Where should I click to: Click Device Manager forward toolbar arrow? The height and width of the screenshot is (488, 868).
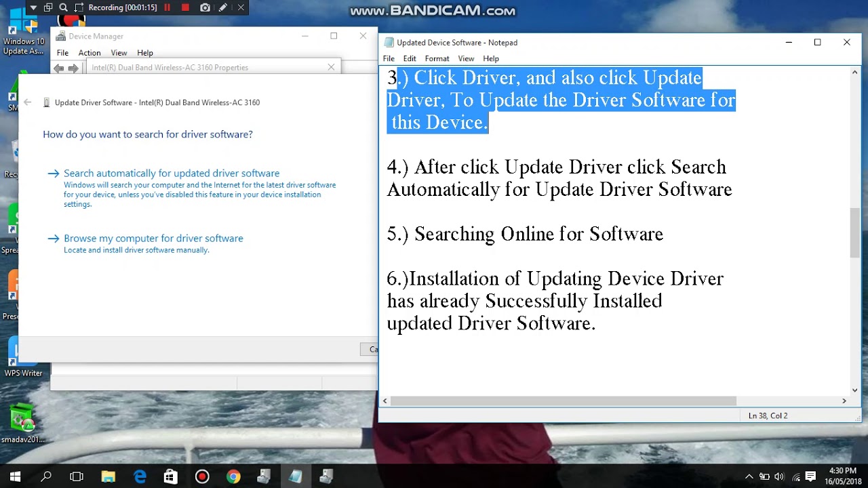click(x=73, y=68)
